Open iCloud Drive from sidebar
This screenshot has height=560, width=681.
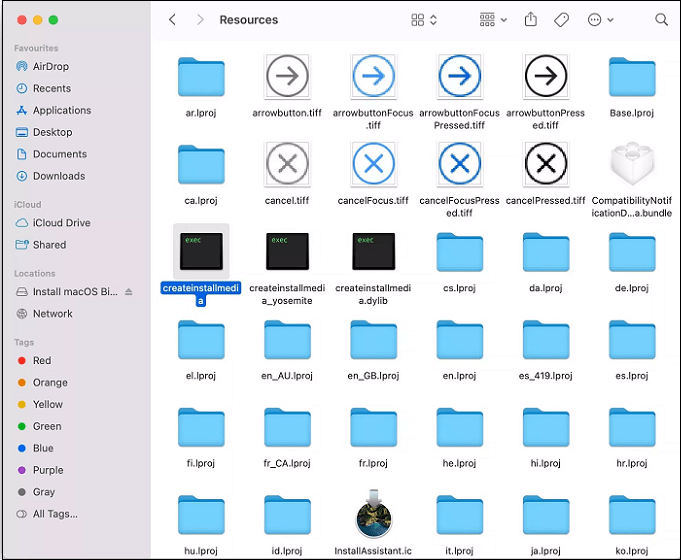tap(61, 223)
